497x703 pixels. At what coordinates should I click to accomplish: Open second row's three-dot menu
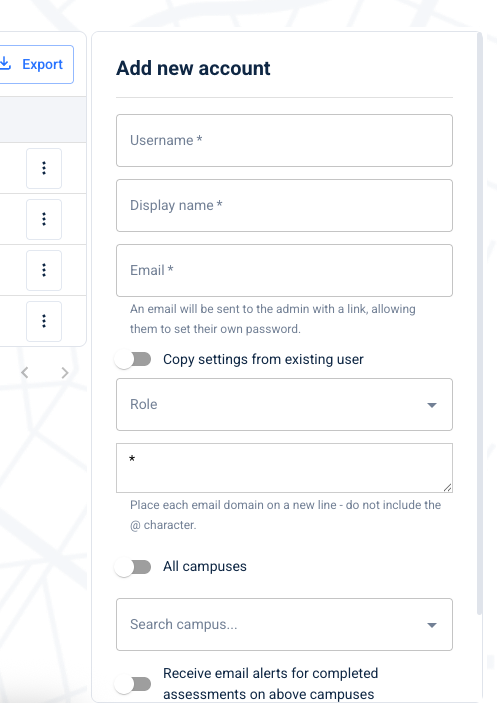click(x=44, y=219)
